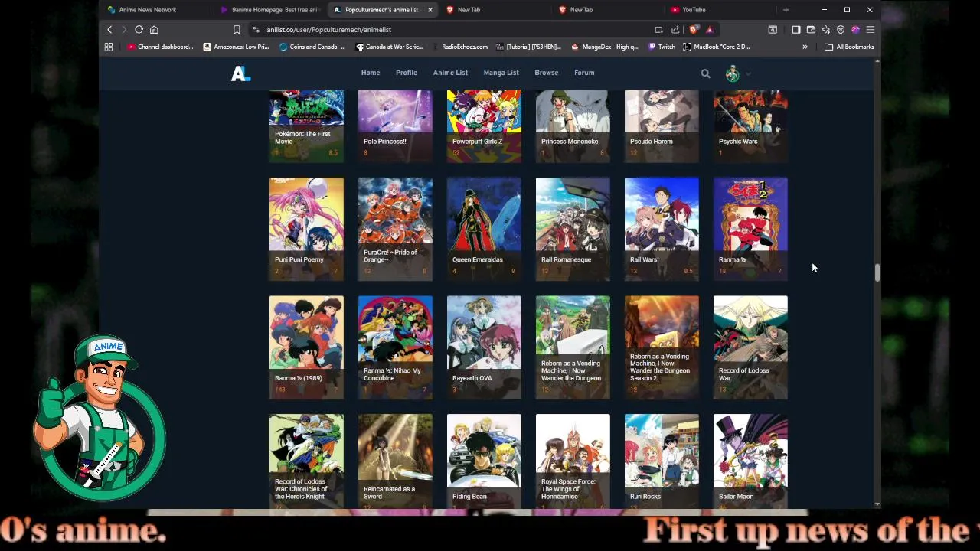The width and height of the screenshot is (980, 551).
Task: Show more bookmarks via overflow chevron
Action: pos(805,47)
